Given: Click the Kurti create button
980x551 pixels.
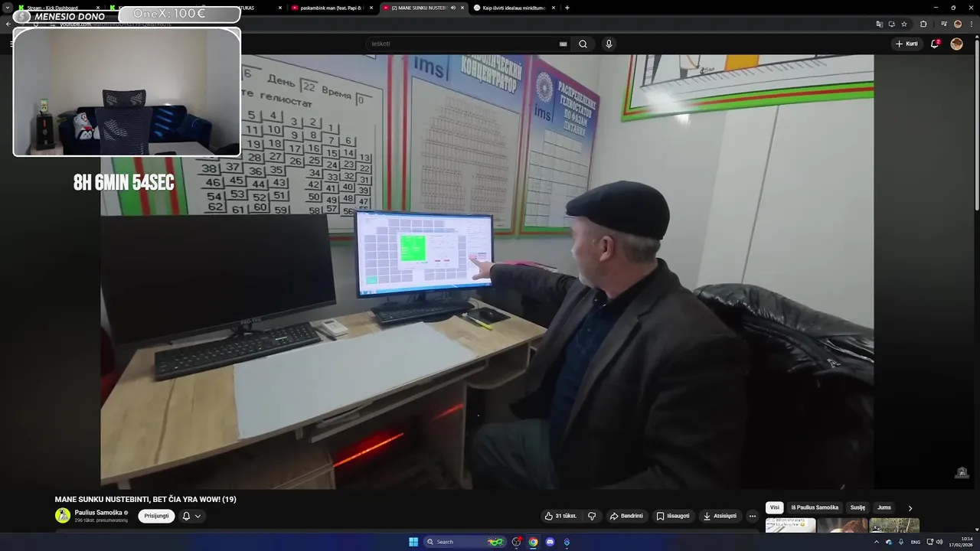Looking at the screenshot, I should [906, 44].
